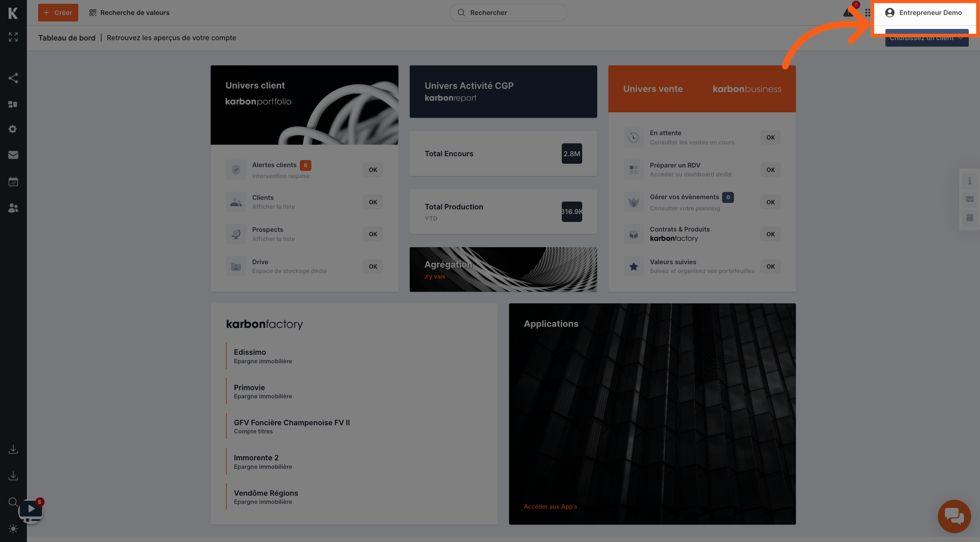
Task: Click OK for Gérer vos évènements
Action: click(770, 202)
